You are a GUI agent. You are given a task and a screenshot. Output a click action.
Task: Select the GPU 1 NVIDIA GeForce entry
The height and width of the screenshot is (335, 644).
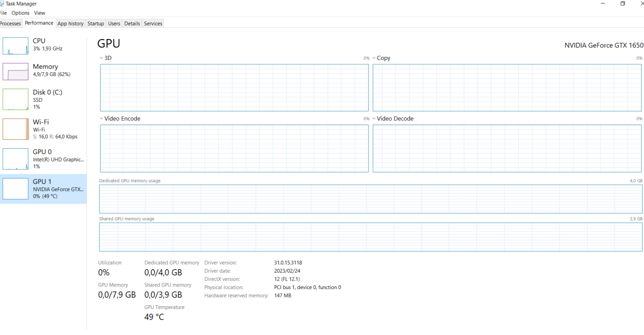tap(43, 189)
